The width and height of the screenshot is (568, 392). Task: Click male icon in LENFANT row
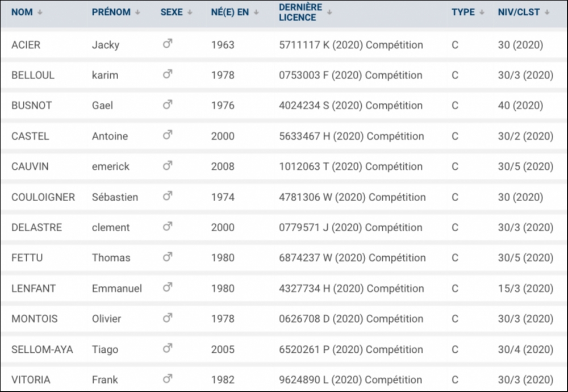click(x=168, y=287)
